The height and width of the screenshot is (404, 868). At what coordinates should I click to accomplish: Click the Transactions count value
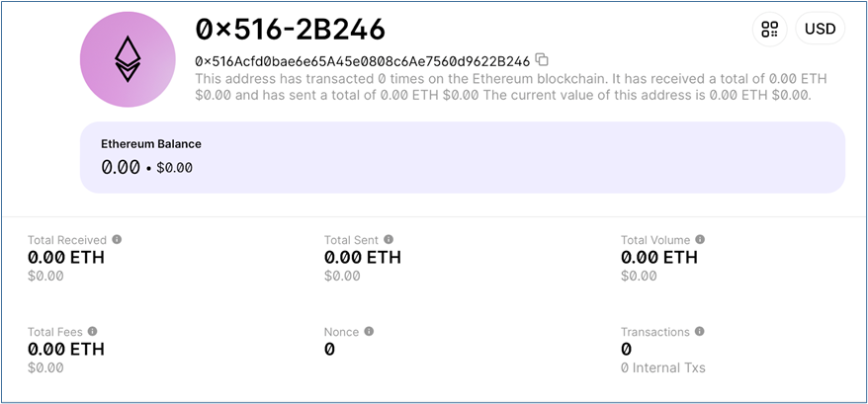tap(626, 350)
